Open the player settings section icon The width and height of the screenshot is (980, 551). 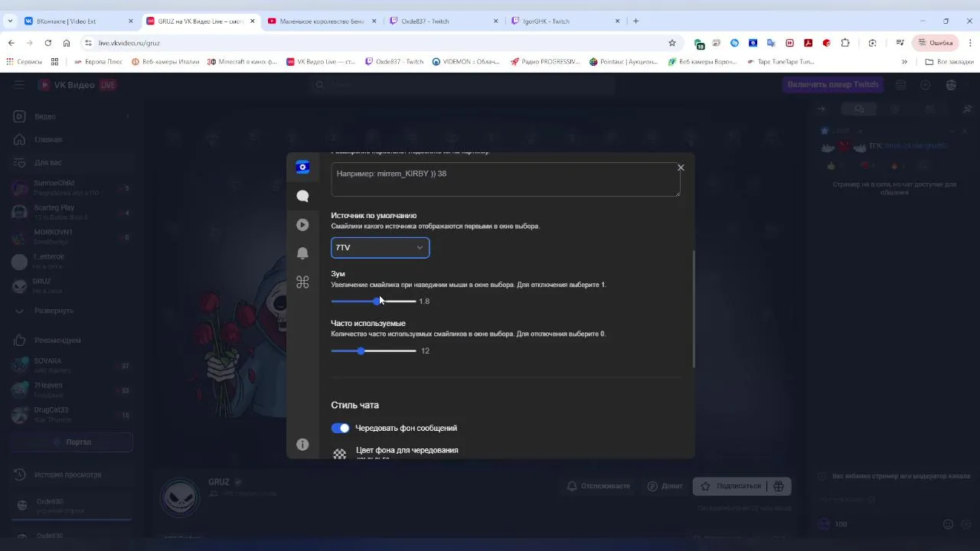(x=302, y=225)
